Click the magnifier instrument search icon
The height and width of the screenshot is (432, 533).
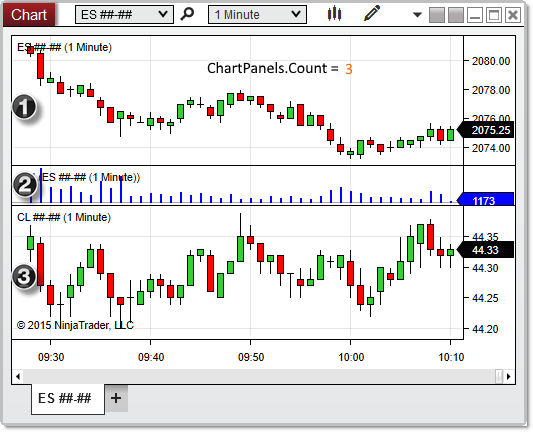(187, 14)
